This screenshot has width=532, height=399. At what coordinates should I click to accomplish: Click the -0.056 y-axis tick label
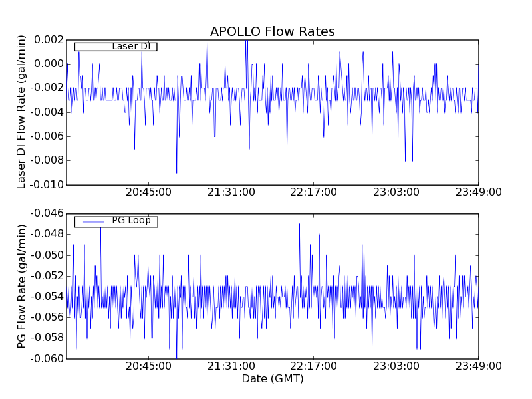(x=47, y=317)
